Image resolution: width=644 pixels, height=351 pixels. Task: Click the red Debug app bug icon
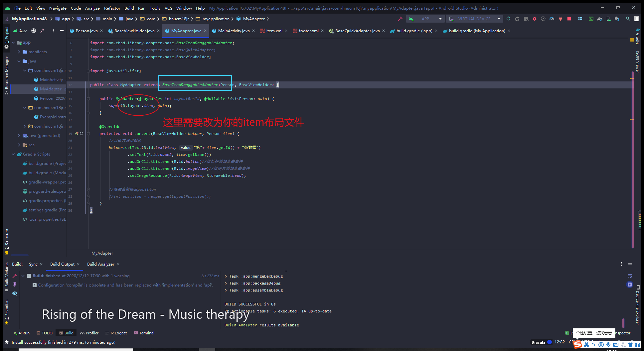[535, 19]
